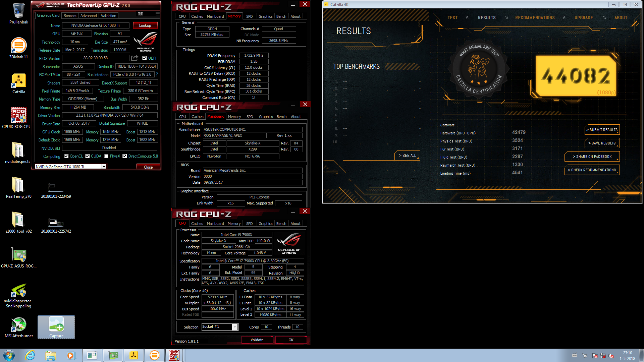Open Windows Media Player from the taskbar
Viewport: 644px width, 362px height.
tap(71, 355)
